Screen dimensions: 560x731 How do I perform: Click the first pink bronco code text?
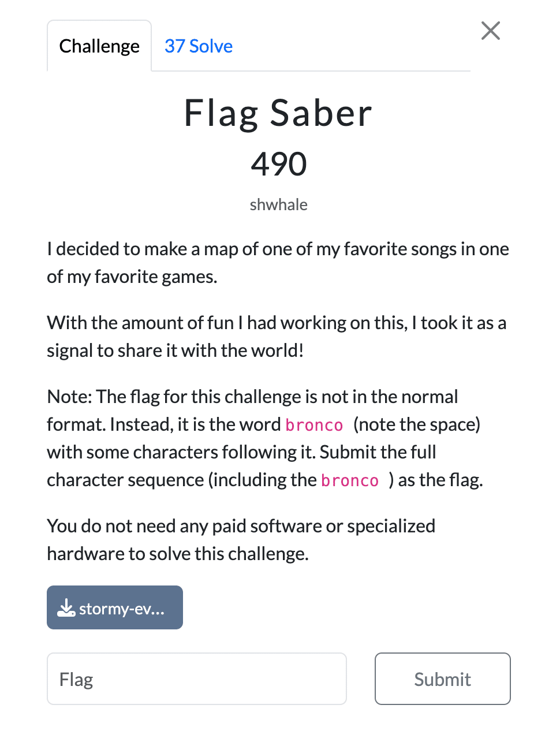point(315,425)
